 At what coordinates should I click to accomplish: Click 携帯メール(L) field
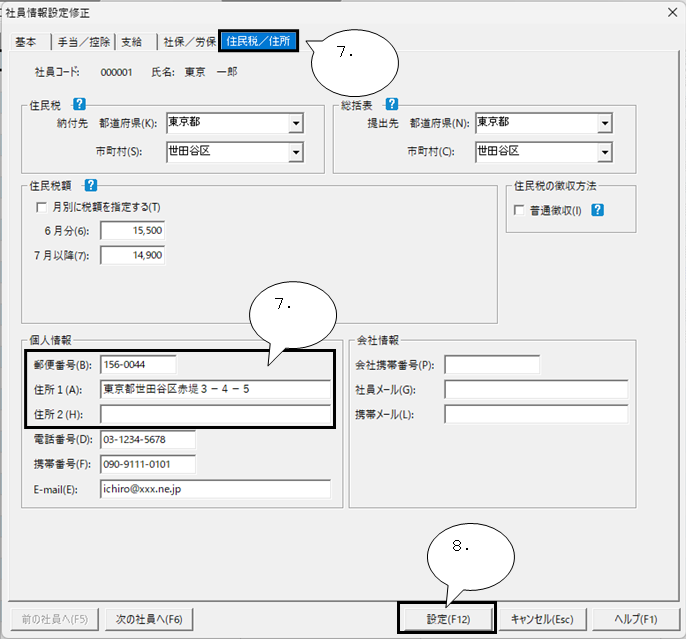(536, 414)
